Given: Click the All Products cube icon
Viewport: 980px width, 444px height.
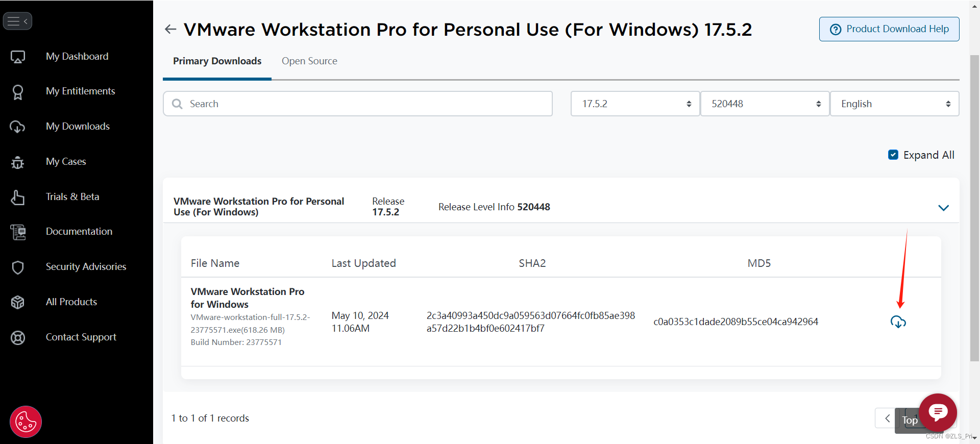Looking at the screenshot, I should coord(18,302).
